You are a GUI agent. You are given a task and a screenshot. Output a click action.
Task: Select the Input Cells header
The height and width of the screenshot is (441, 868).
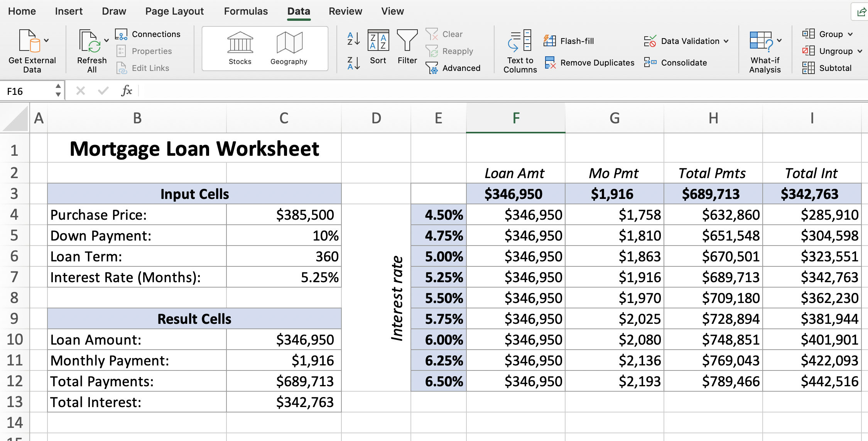194,194
